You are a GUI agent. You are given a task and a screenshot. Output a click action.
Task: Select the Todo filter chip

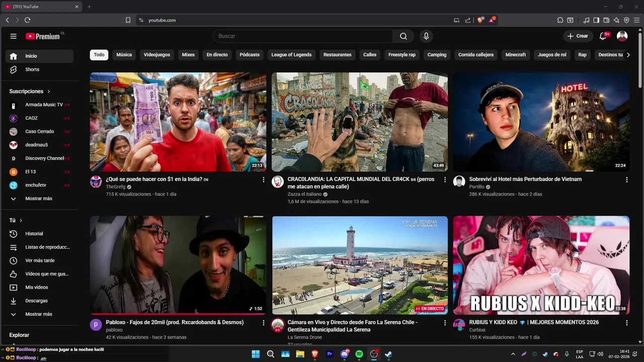coord(99,55)
